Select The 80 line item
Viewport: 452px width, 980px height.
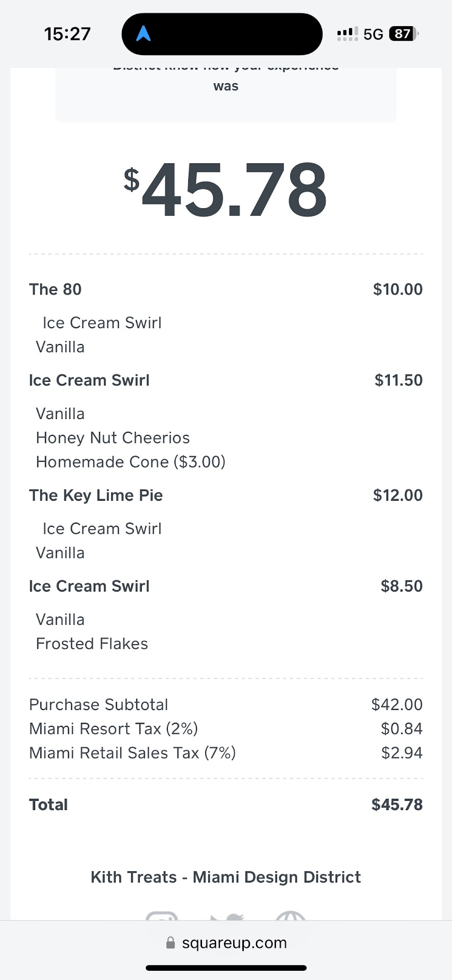point(56,289)
